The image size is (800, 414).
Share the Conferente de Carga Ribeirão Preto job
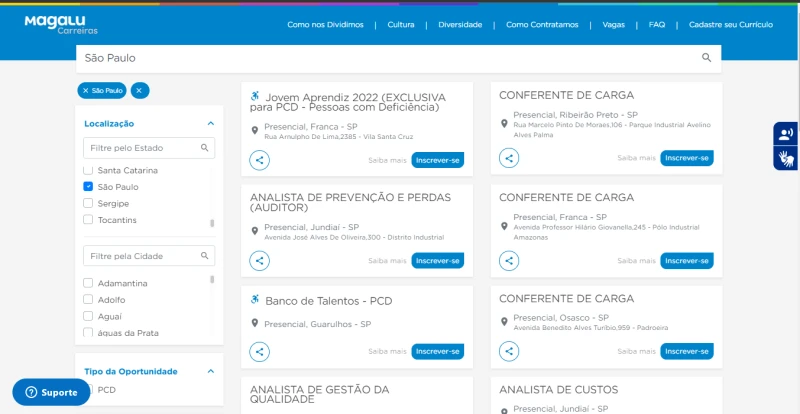pyautogui.click(x=509, y=158)
